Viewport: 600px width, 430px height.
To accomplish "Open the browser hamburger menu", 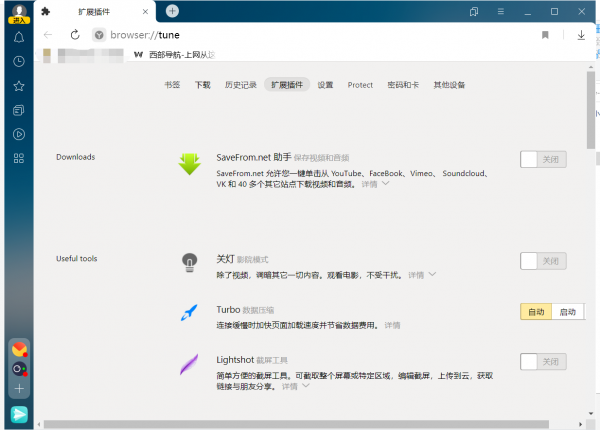I will click(501, 11).
